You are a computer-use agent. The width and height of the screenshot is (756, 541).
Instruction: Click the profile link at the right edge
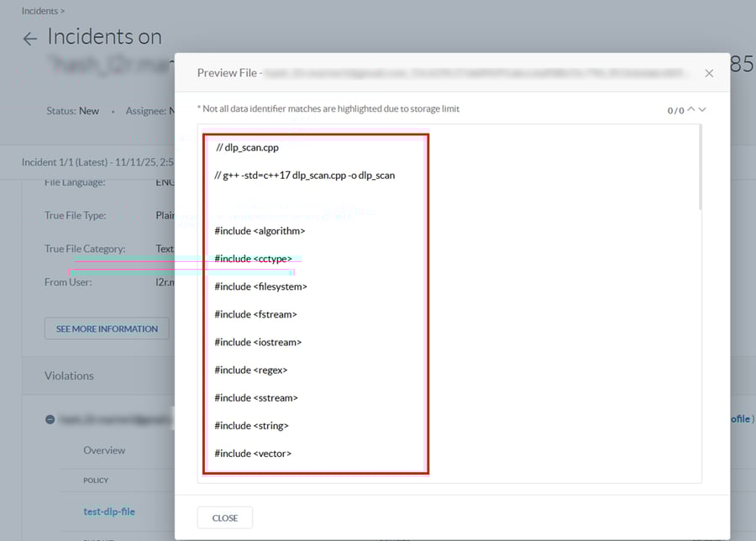tap(743, 418)
